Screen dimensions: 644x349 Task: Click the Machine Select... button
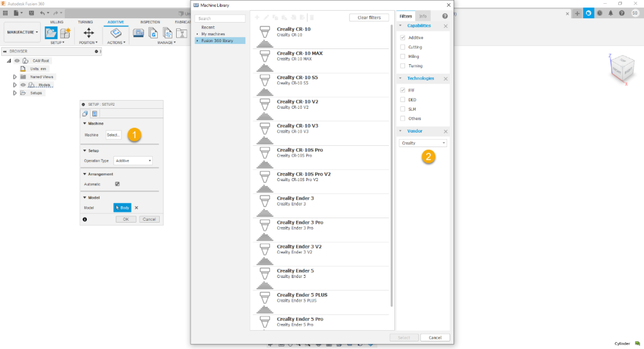click(113, 135)
